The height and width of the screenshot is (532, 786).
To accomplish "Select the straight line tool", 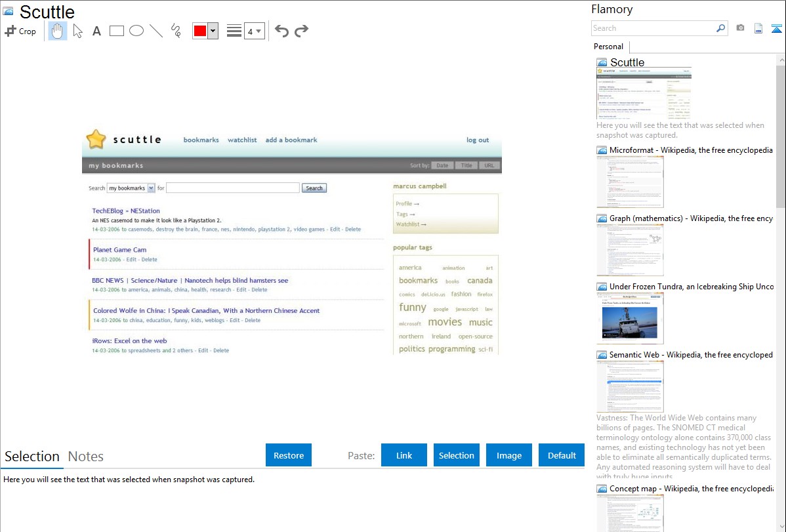I will [156, 31].
